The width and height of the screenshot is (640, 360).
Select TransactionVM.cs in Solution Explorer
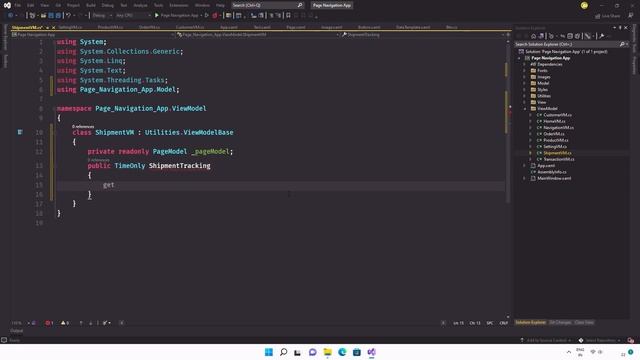click(558, 159)
